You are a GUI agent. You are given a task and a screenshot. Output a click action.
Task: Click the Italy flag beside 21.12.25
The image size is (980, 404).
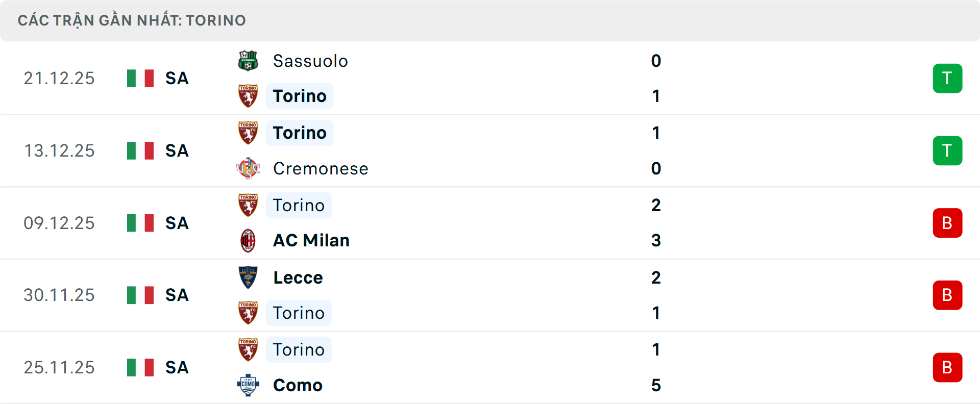pyautogui.click(x=140, y=79)
